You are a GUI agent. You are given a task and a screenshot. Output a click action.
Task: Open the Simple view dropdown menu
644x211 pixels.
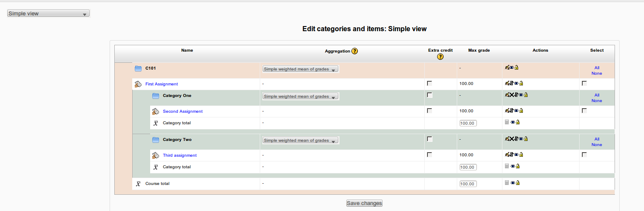[x=49, y=14]
